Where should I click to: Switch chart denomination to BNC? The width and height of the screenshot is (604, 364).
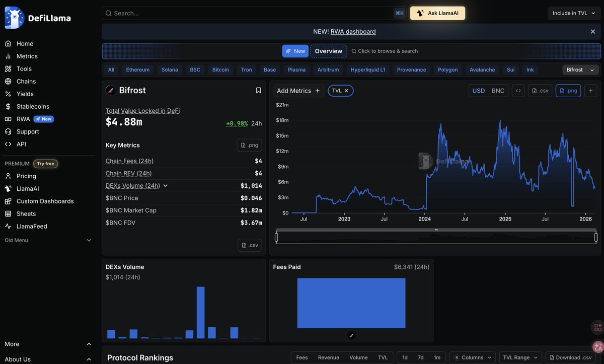498,91
